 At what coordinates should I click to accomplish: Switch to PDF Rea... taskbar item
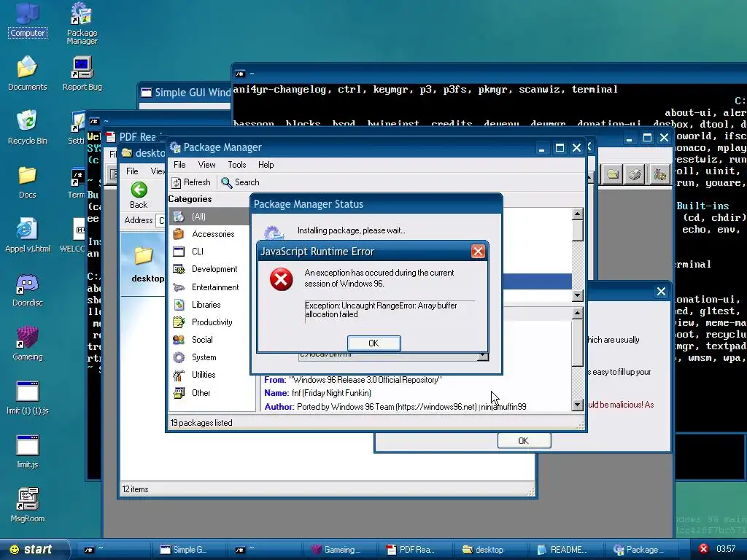coord(415,550)
